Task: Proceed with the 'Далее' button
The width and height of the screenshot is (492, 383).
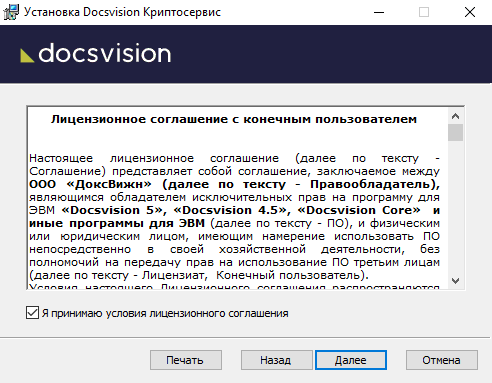Action: (351, 360)
